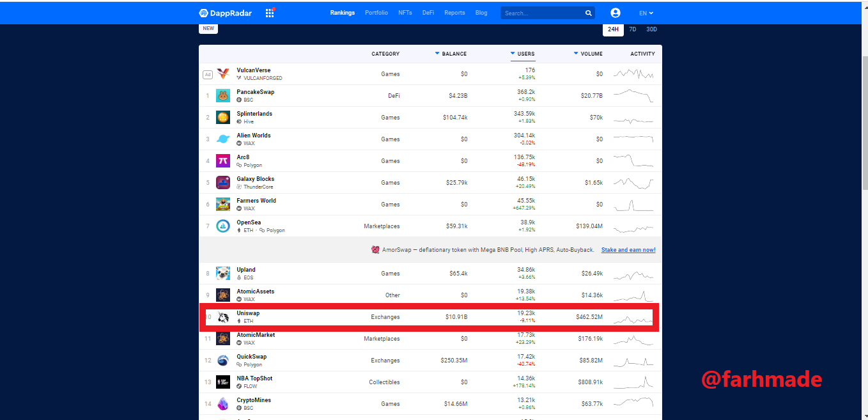
Task: Click the Galaxy Blocks dapp logo
Action: pyautogui.click(x=223, y=183)
